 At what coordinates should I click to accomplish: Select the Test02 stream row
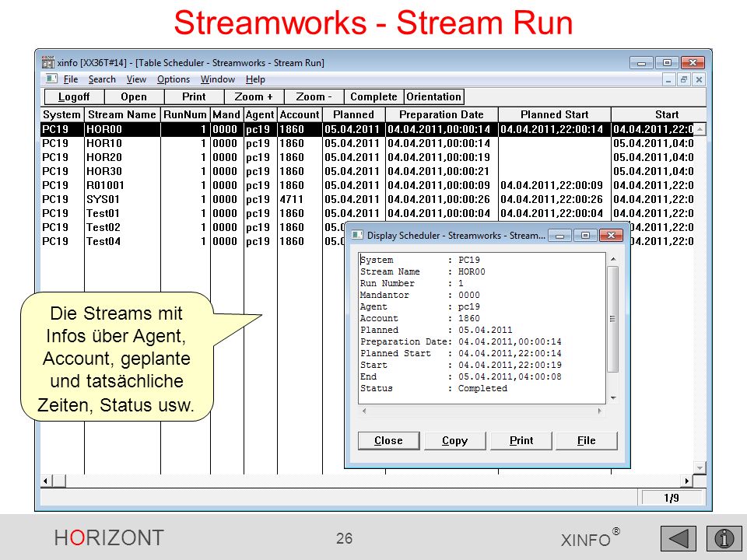click(x=192, y=227)
